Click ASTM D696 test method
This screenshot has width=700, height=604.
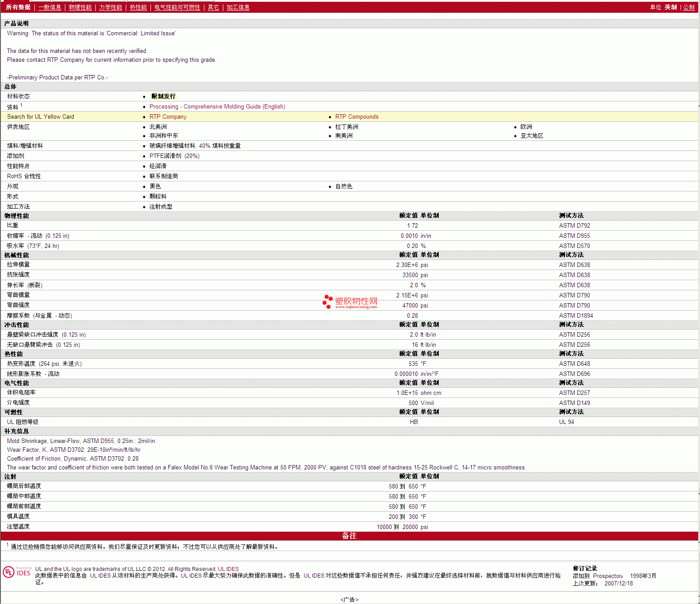click(x=574, y=374)
